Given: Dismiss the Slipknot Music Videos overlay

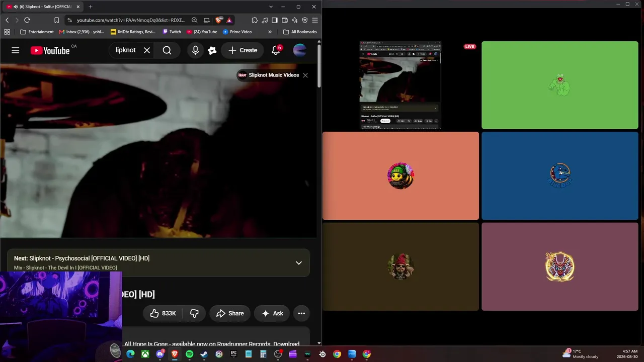Looking at the screenshot, I should pyautogui.click(x=305, y=75).
